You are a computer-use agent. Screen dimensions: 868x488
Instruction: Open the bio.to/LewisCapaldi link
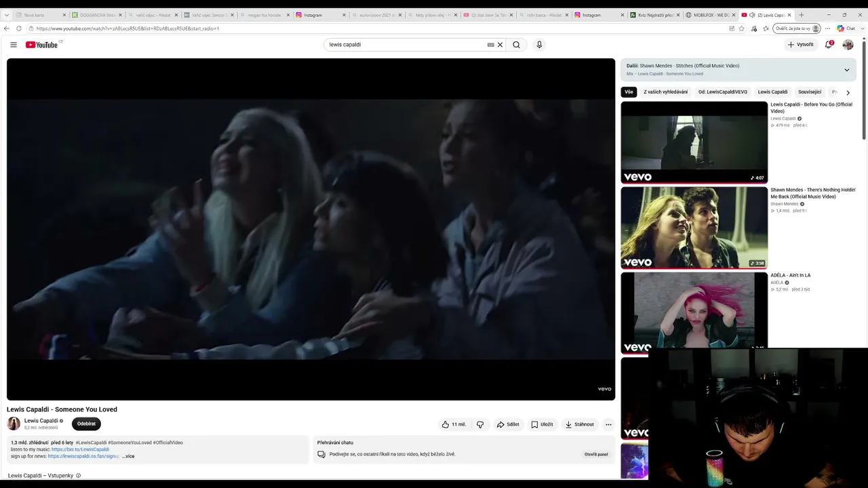80,449
